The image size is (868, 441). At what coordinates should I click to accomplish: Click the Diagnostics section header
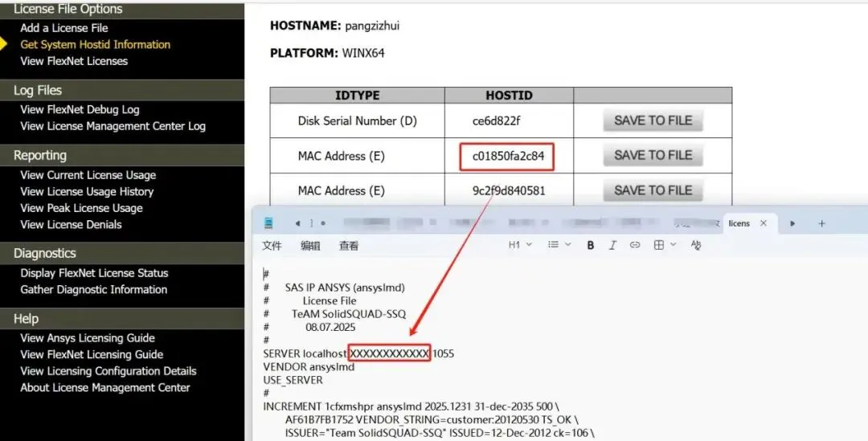tap(122, 253)
